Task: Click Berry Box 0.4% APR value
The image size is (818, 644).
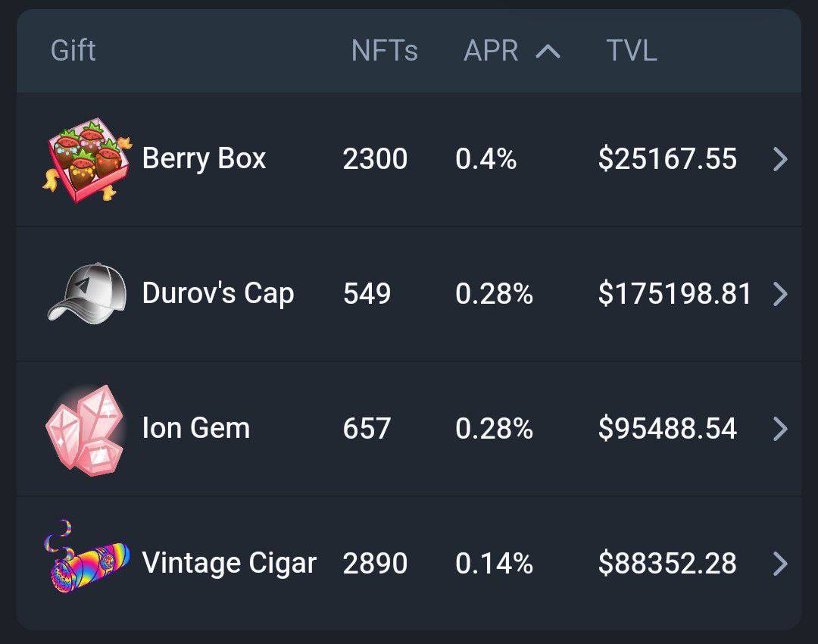Action: point(485,159)
